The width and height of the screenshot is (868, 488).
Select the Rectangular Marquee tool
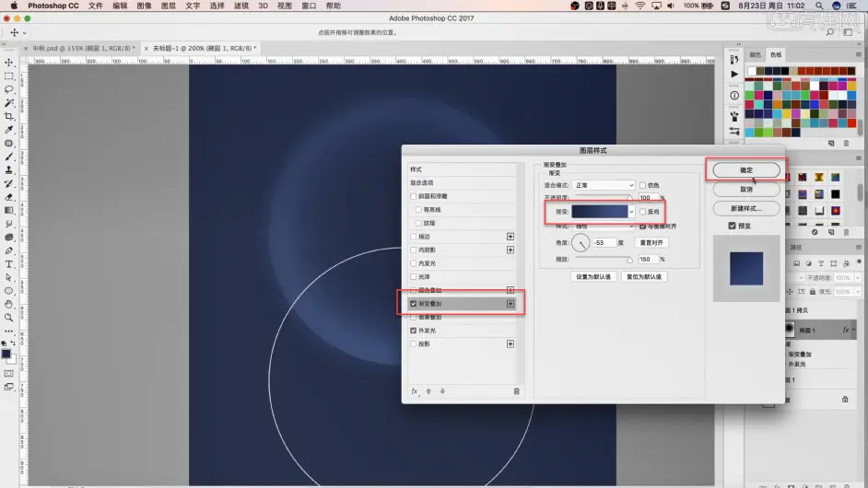(9, 76)
